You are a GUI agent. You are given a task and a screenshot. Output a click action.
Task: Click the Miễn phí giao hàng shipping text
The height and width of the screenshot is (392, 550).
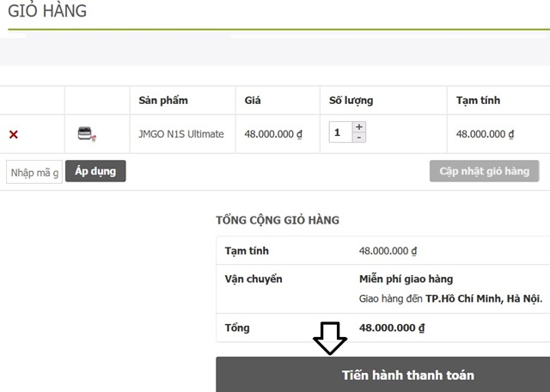pos(406,279)
